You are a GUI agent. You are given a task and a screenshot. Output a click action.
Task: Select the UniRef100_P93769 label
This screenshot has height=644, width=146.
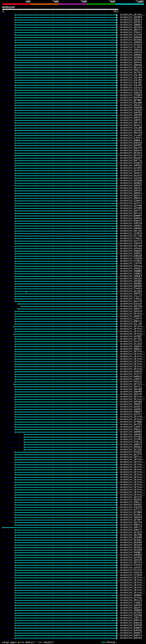coord(131,35)
